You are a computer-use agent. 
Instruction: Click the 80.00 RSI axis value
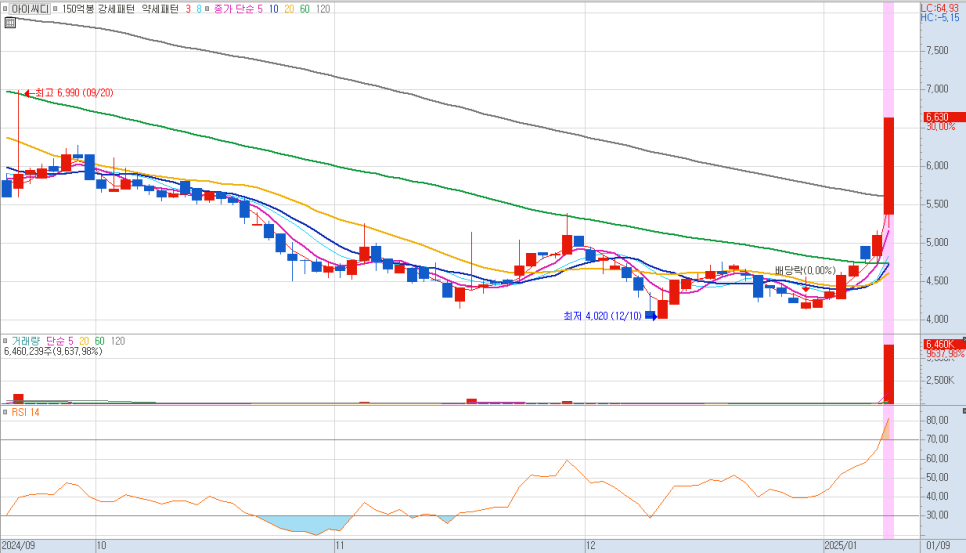pos(938,420)
